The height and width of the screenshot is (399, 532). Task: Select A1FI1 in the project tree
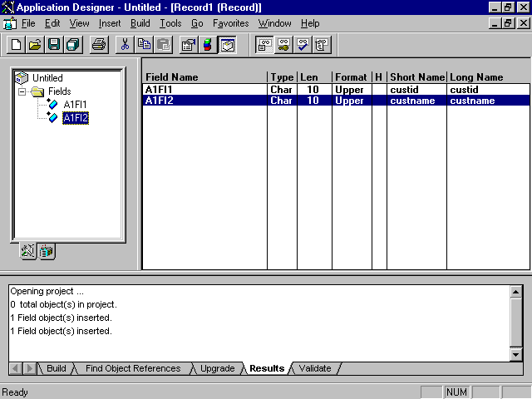(x=75, y=104)
